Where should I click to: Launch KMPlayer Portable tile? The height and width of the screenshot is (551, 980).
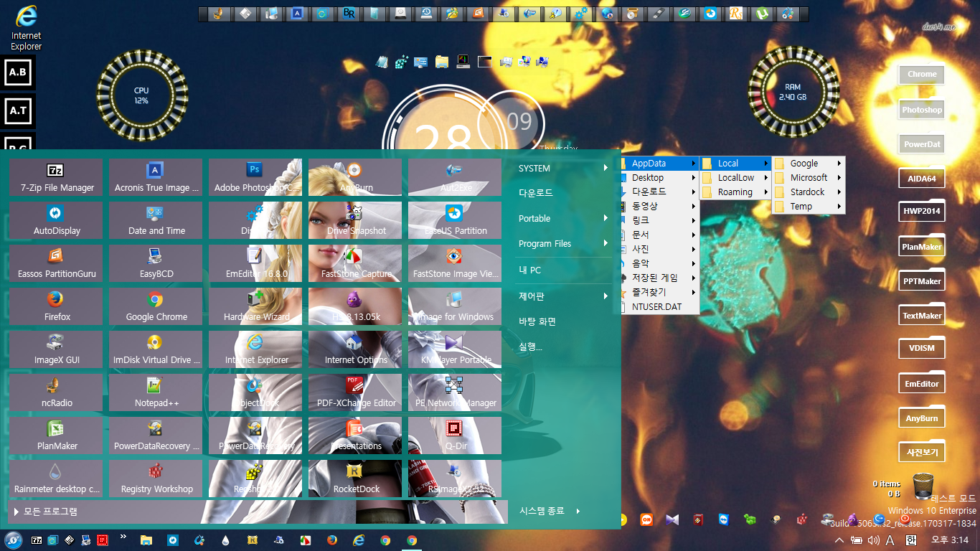pyautogui.click(x=455, y=349)
